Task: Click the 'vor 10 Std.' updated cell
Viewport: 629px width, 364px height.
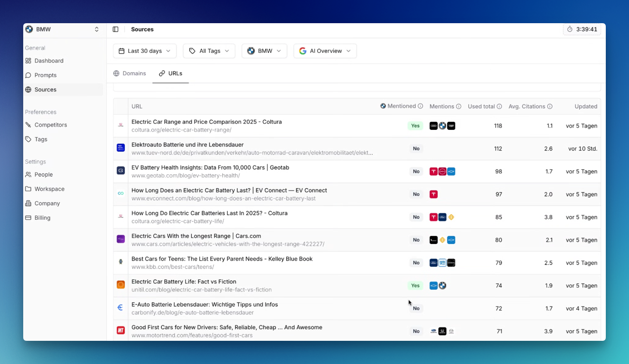Action: click(x=583, y=149)
